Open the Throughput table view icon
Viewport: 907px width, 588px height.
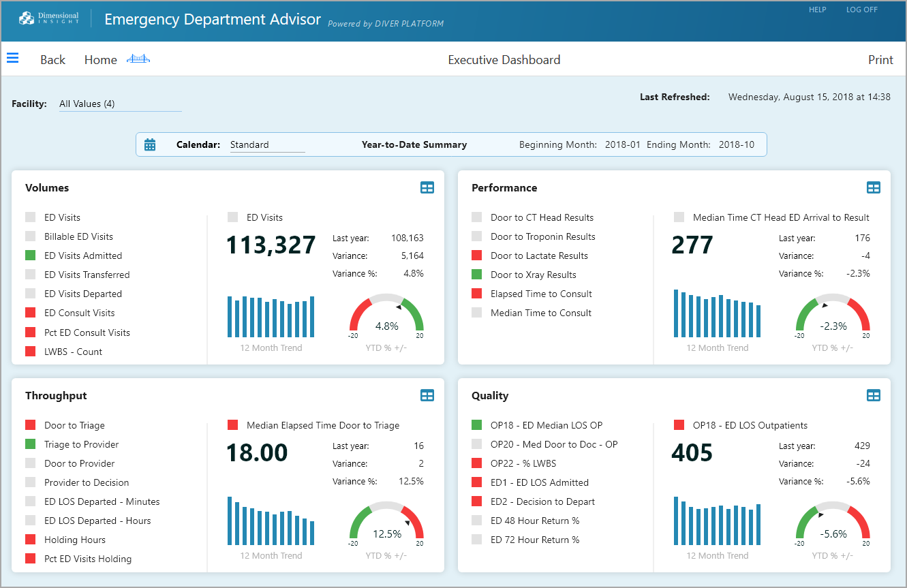coord(427,395)
